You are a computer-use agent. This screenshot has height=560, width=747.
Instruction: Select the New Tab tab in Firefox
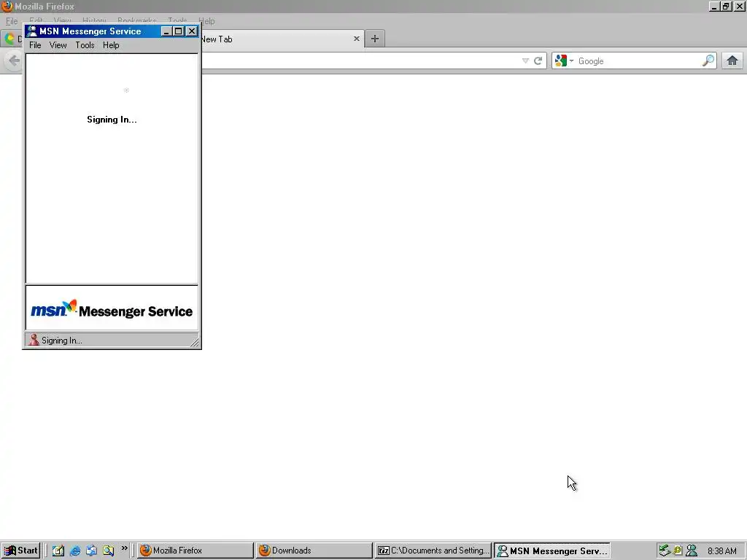click(x=276, y=39)
